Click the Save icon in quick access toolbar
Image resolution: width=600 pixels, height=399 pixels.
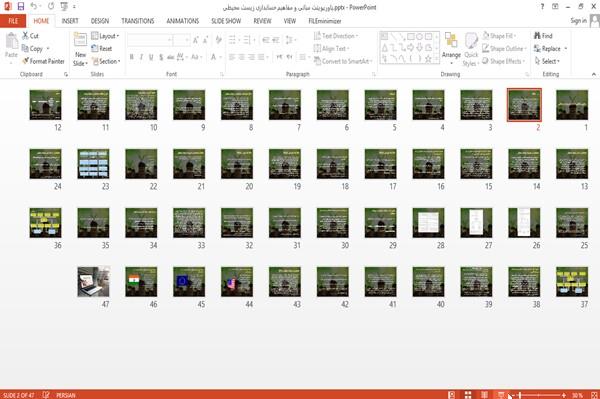tap(21, 6)
